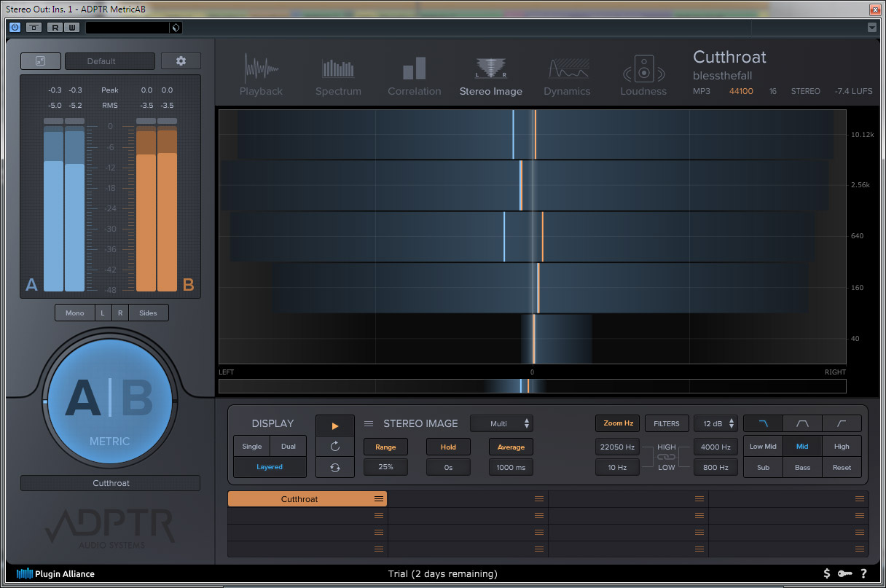Click the filter Reset button

click(842, 467)
